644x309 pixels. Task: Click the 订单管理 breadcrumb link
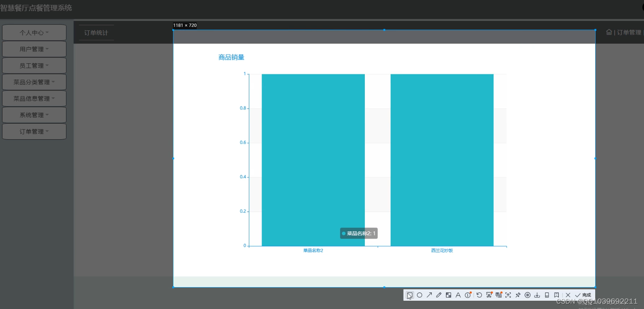coord(629,32)
